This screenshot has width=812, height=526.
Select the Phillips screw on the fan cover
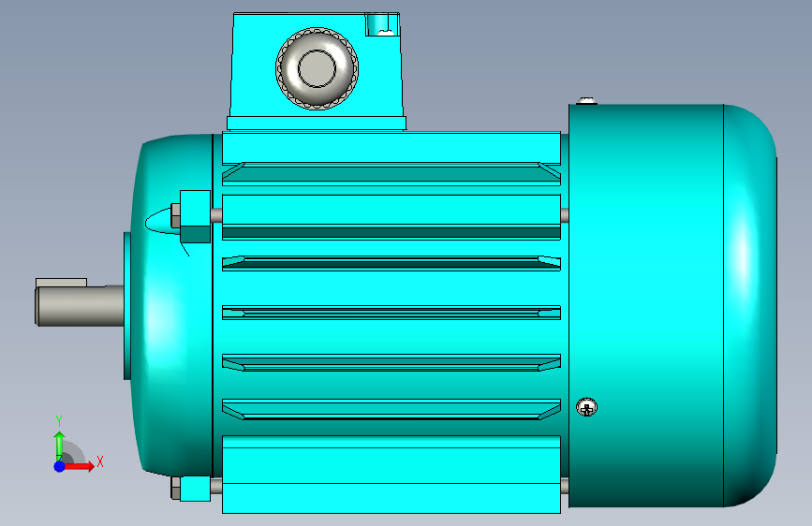click(x=586, y=407)
